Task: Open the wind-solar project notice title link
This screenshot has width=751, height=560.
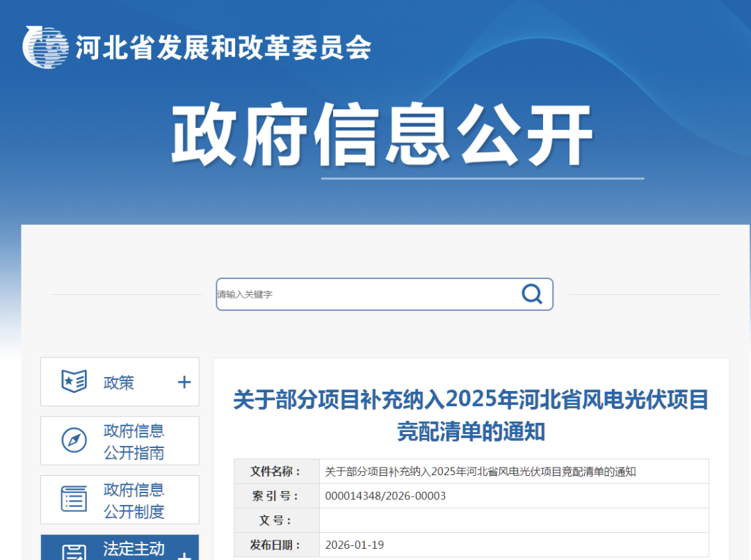Action: tap(471, 414)
